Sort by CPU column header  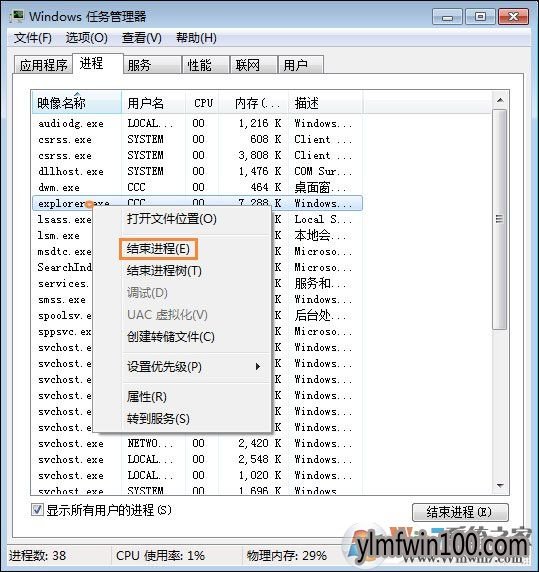[x=202, y=103]
